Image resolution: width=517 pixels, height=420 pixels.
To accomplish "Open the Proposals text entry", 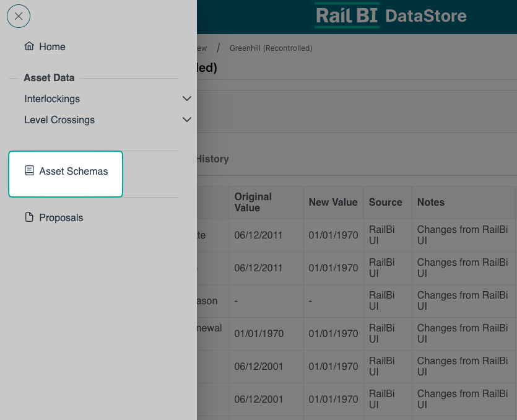I will pos(61,217).
